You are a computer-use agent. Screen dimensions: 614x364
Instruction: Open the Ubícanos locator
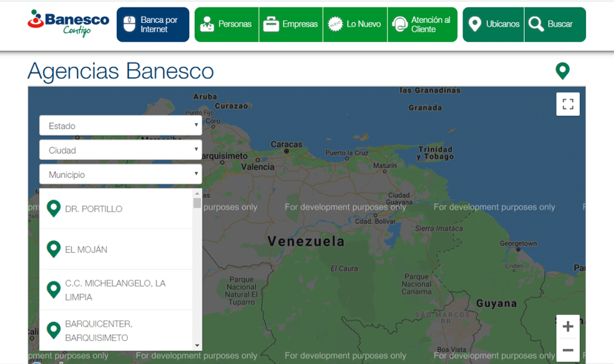[x=494, y=24]
